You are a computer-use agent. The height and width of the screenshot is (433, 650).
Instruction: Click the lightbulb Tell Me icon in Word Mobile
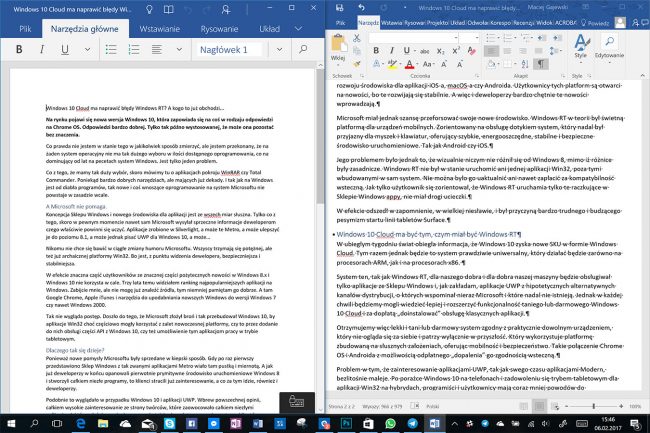point(149,10)
